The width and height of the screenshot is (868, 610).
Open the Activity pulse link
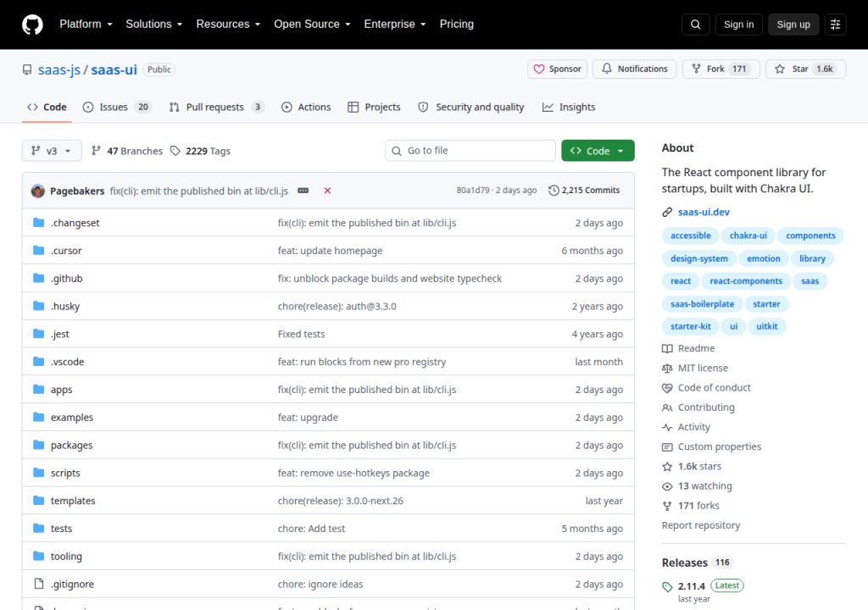click(x=686, y=427)
